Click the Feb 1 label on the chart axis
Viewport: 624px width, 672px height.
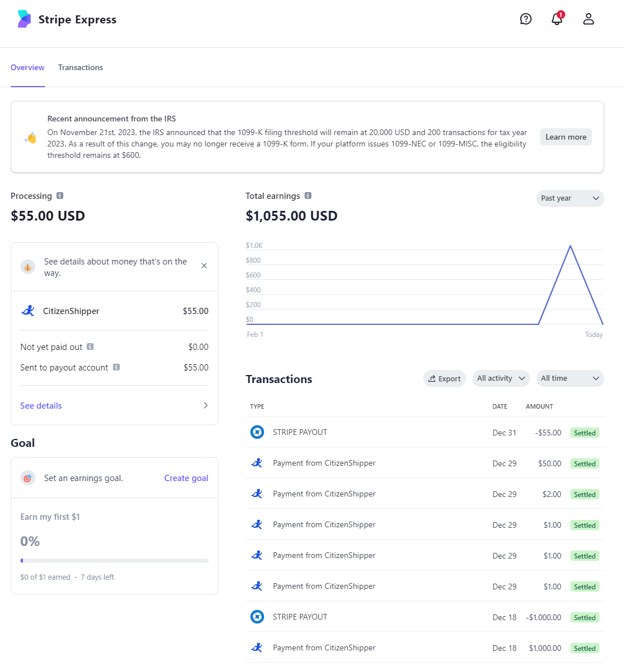click(255, 334)
